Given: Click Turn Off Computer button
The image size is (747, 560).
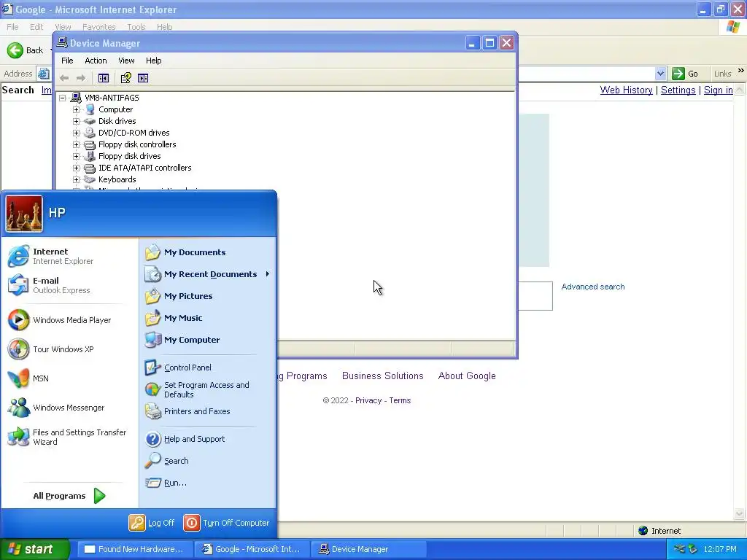Looking at the screenshot, I should tap(227, 522).
